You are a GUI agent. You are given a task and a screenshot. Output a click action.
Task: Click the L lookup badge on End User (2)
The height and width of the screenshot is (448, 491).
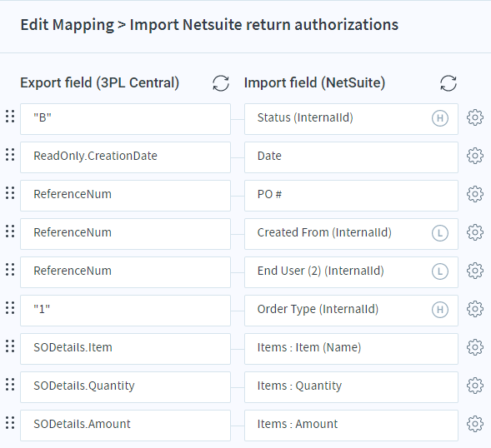point(440,271)
